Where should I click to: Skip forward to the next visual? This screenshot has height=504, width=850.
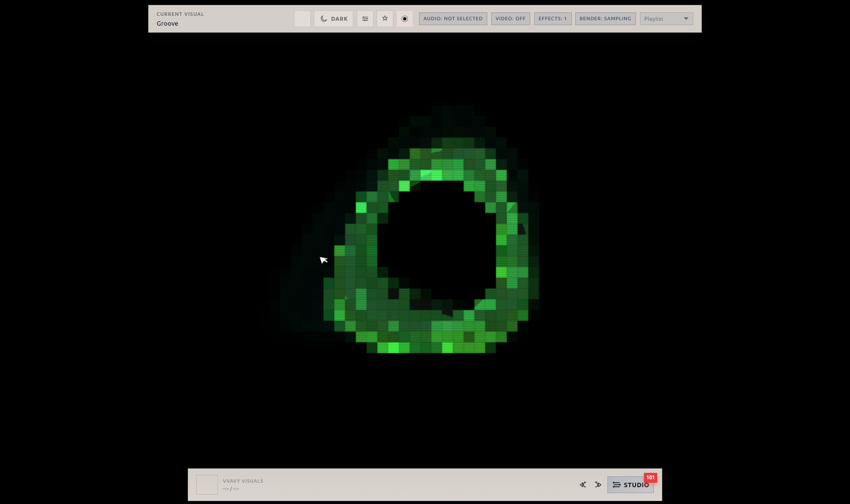click(598, 485)
